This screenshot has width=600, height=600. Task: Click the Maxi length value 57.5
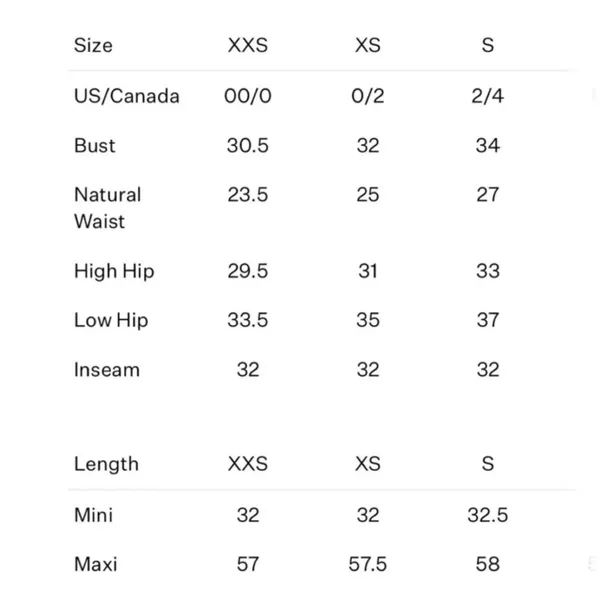(368, 564)
